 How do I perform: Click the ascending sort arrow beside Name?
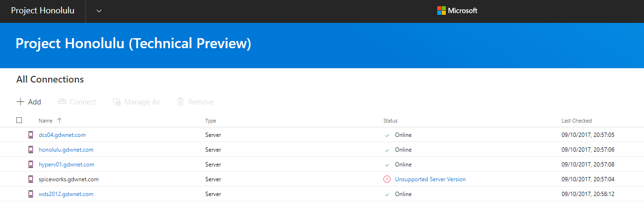tap(59, 121)
